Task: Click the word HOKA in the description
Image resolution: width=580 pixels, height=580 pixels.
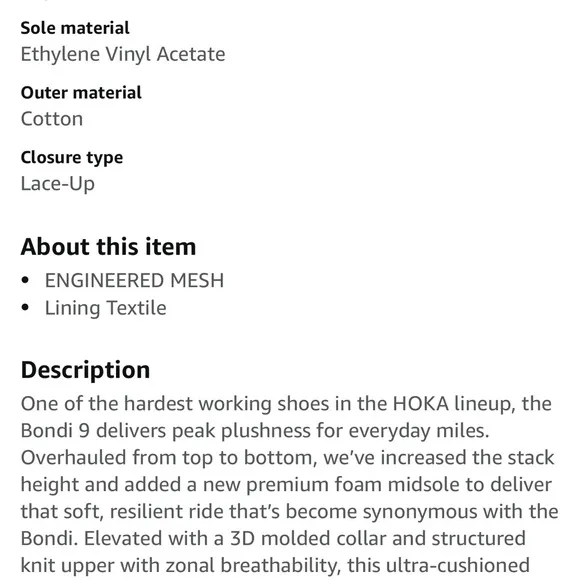Action: coord(421,404)
